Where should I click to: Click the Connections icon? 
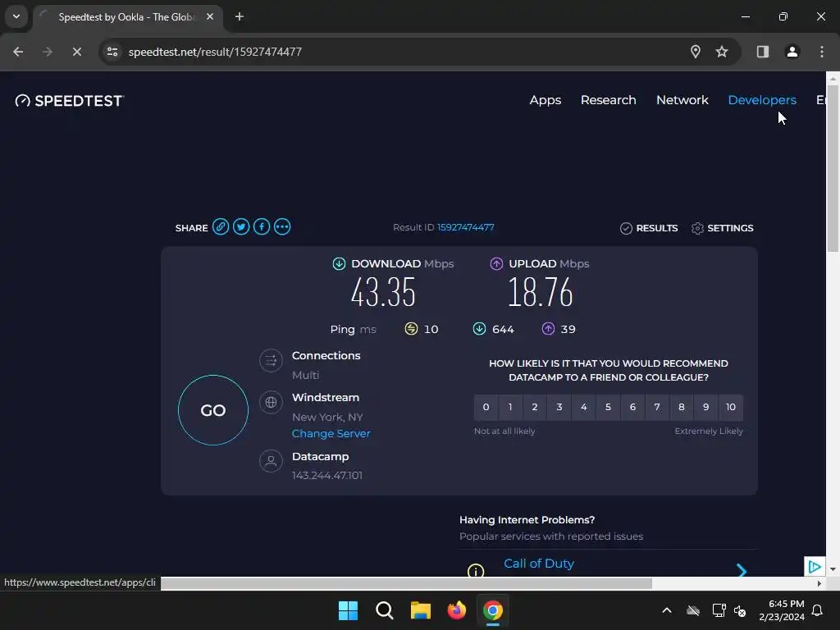click(x=271, y=361)
